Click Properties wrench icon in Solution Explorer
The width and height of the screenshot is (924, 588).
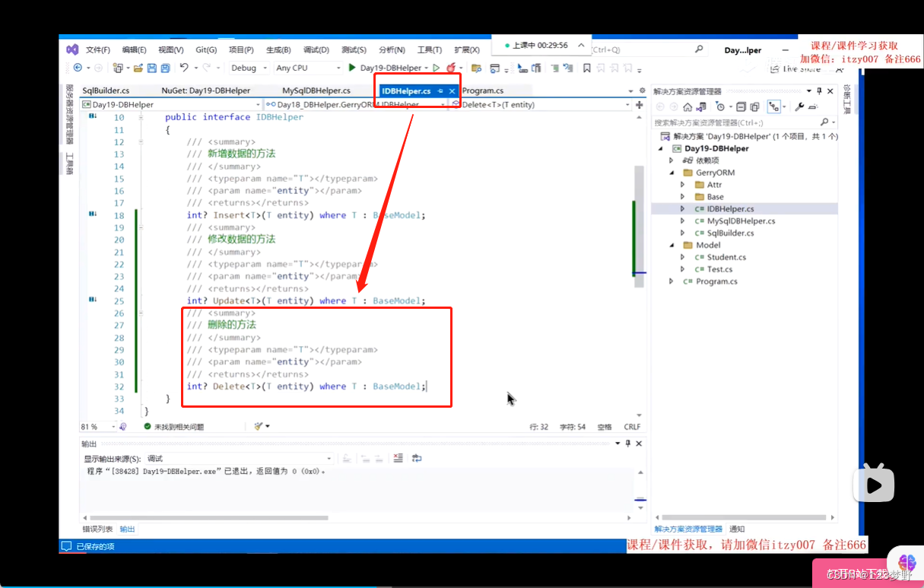pos(799,107)
